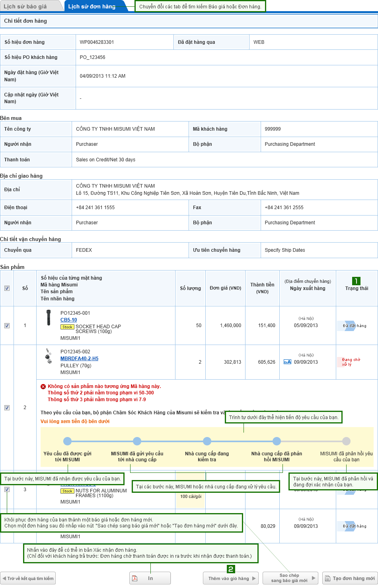The image size is (378, 588).
Task: Go back with Trở về kết quả tìm kiếm
Action: [28, 578]
